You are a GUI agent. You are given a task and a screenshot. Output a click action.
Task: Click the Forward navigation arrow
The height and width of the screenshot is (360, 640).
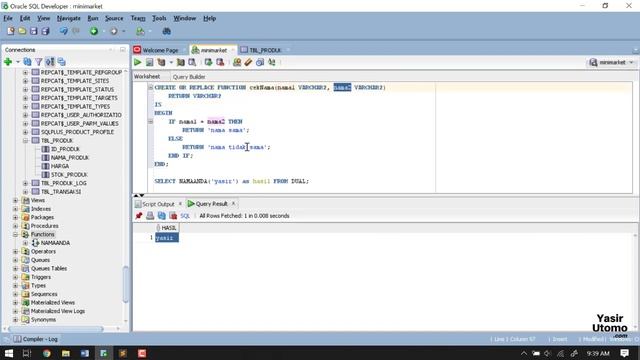[x=113, y=31]
